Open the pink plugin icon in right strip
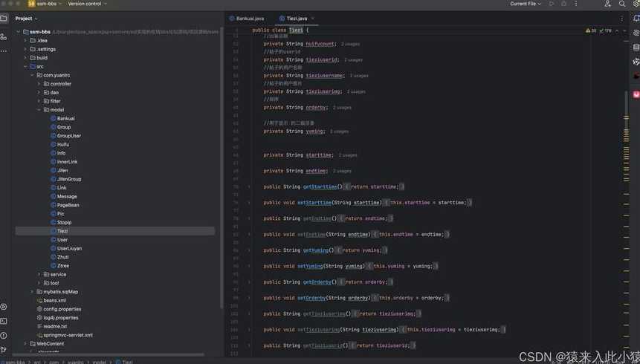This screenshot has width=640, height=364. (x=636, y=94)
